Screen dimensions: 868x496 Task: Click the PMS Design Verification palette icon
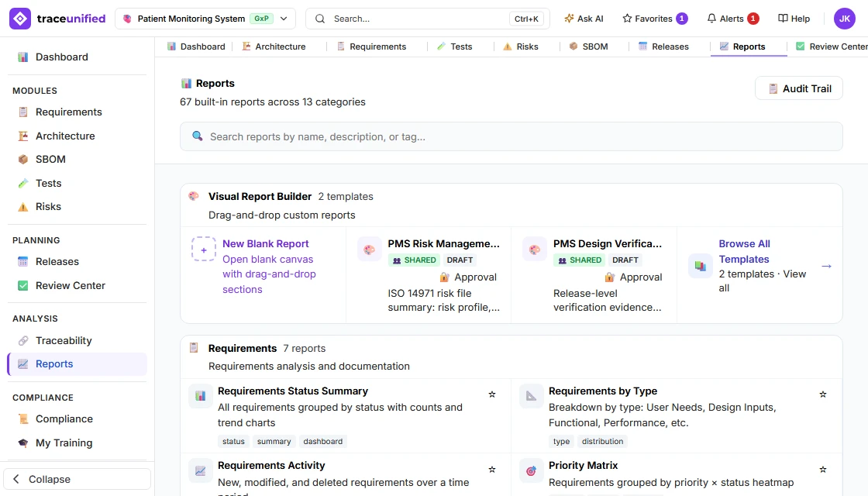(534, 250)
